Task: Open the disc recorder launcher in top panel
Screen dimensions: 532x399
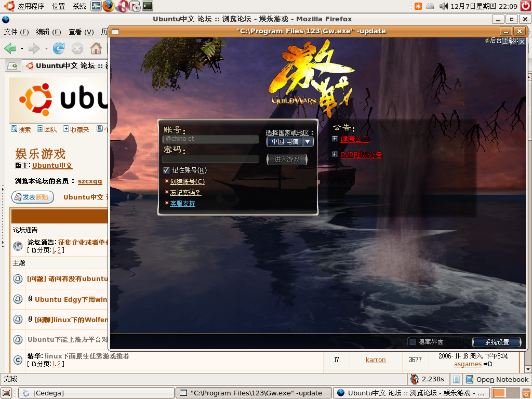Action: coord(135,6)
